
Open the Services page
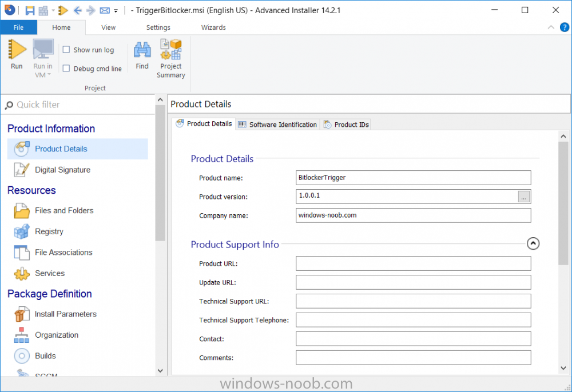tap(49, 273)
